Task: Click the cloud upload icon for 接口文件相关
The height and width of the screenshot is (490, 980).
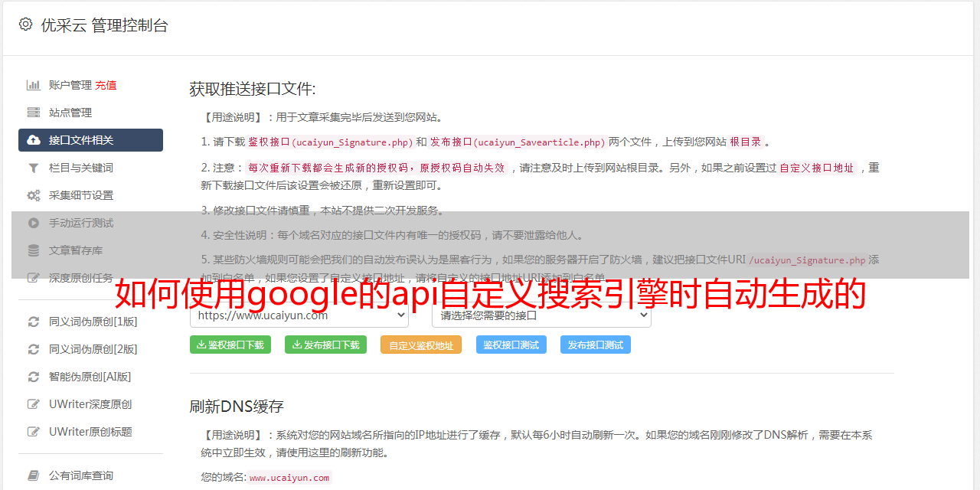Action: [x=34, y=140]
